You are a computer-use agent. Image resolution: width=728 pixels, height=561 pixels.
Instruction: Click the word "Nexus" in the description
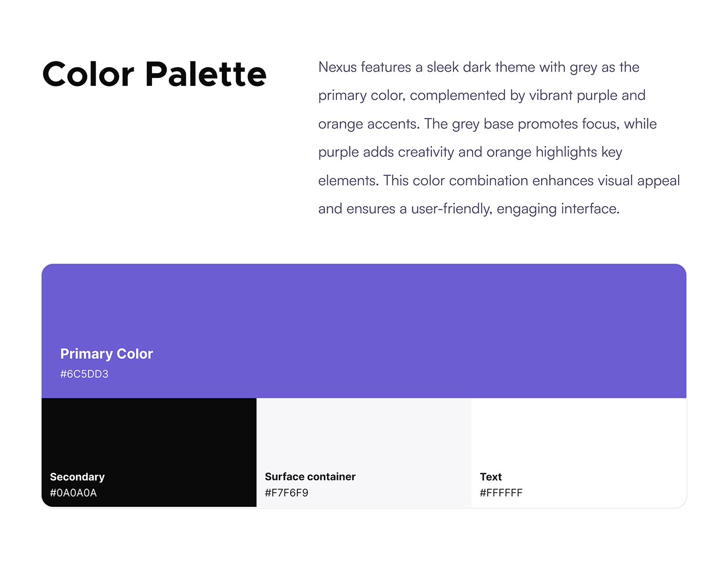(337, 68)
